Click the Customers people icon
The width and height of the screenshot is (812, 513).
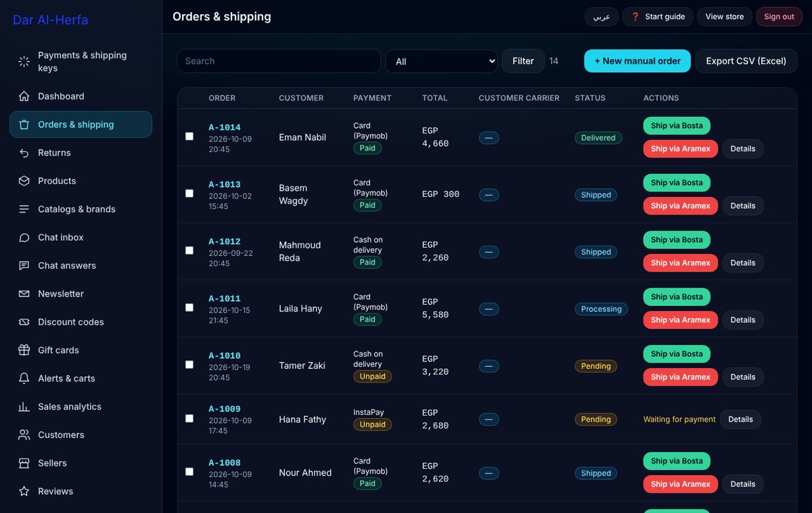coord(24,434)
